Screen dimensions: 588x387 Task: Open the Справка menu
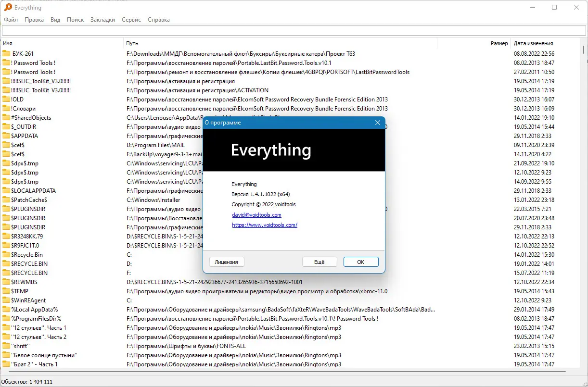[x=159, y=20]
